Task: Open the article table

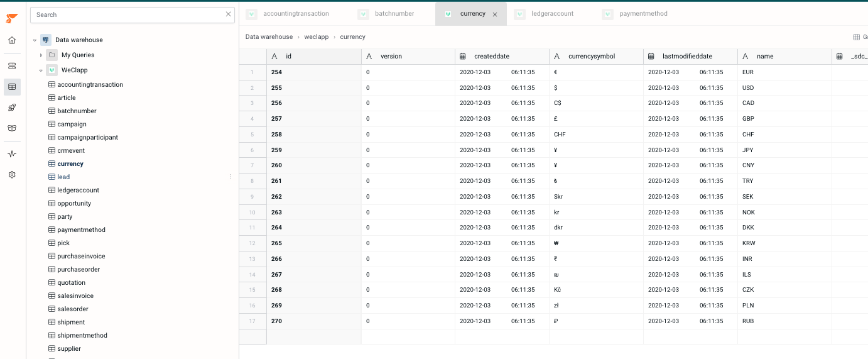Action: (67, 97)
